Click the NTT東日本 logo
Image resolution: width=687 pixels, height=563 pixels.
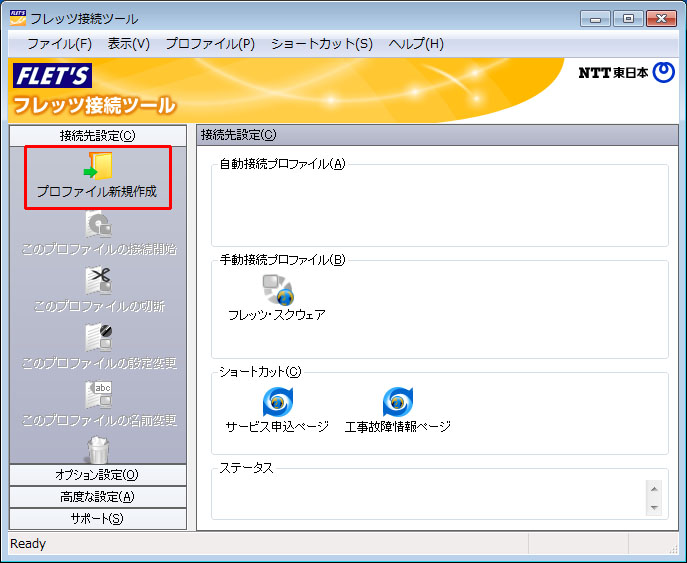click(627, 72)
